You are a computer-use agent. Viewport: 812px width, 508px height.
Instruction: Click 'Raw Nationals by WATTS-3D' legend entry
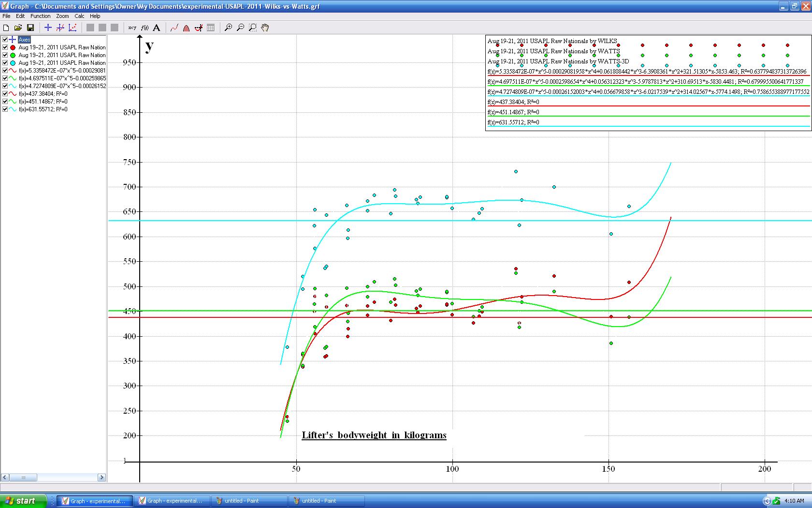point(558,61)
